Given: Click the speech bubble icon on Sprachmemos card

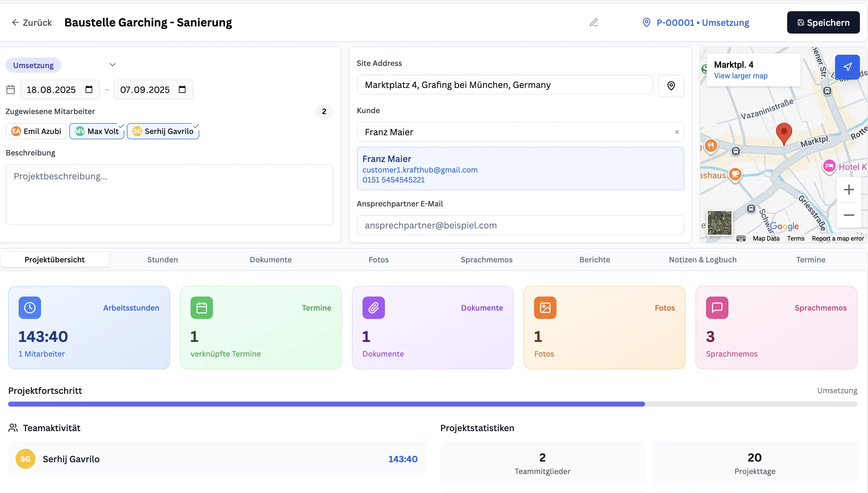Looking at the screenshot, I should pos(717,307).
